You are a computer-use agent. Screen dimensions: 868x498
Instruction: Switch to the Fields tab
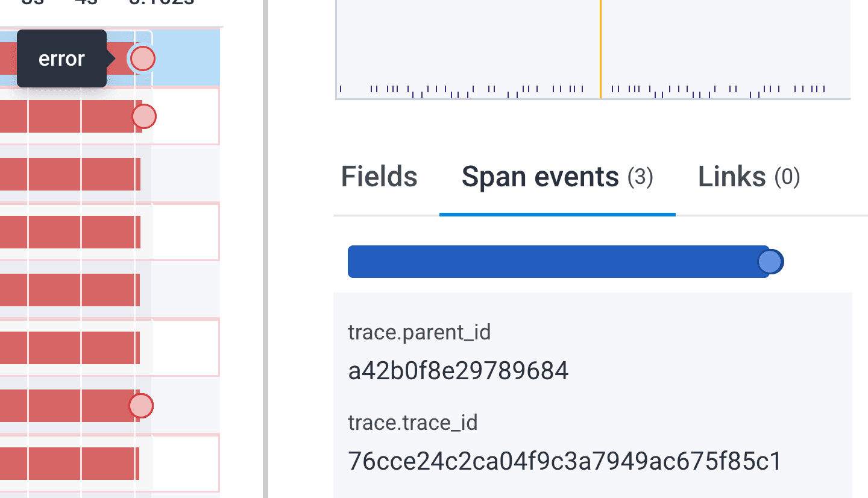tap(379, 176)
